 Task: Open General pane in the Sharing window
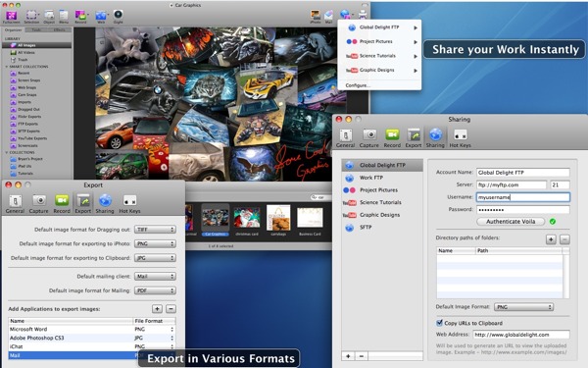345,138
